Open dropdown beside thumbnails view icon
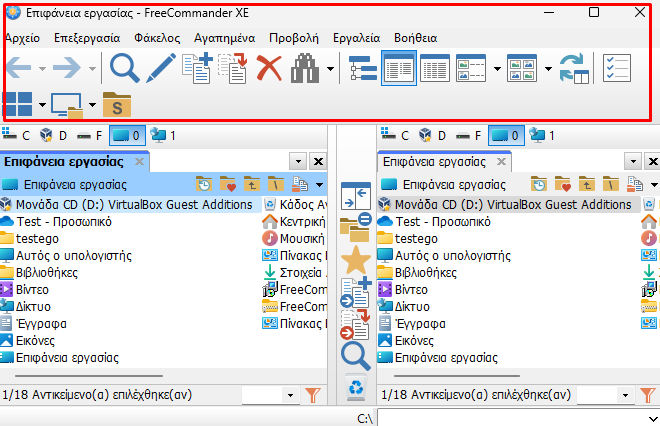 pyautogui.click(x=548, y=69)
